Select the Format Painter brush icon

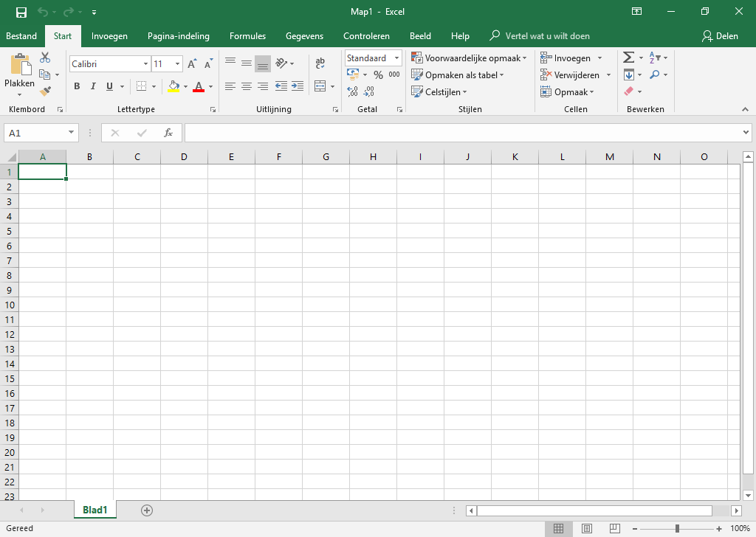[45, 91]
